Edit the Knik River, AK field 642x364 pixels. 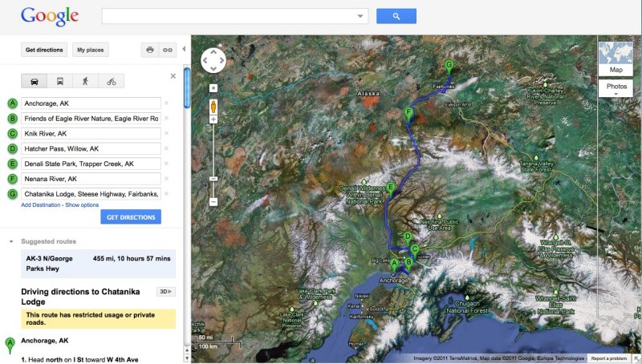pyautogui.click(x=91, y=133)
